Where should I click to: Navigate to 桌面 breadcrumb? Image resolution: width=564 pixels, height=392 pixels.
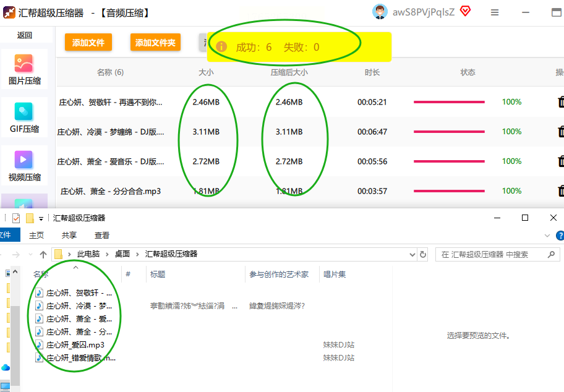(122, 254)
